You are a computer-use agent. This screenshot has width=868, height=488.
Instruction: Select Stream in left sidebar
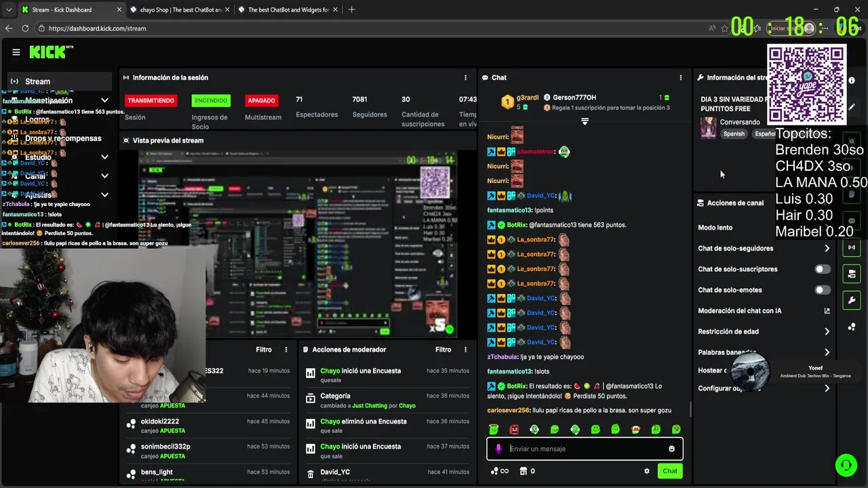click(x=60, y=81)
